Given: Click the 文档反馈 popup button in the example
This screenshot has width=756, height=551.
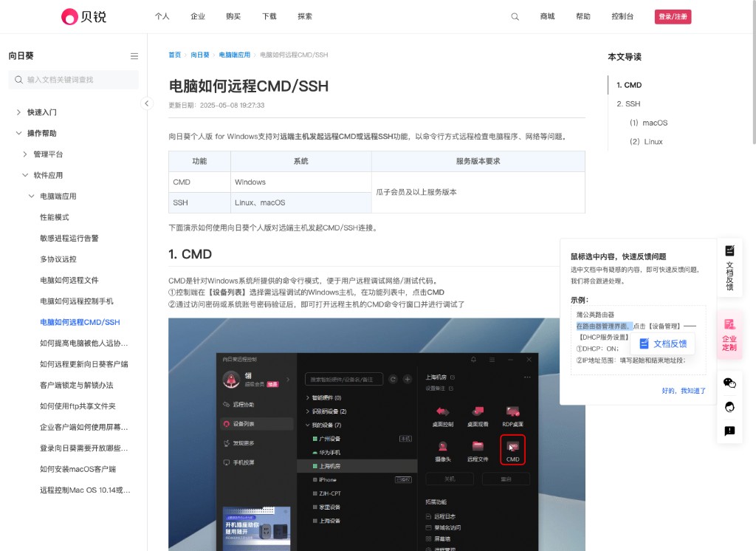Looking at the screenshot, I should point(663,343).
